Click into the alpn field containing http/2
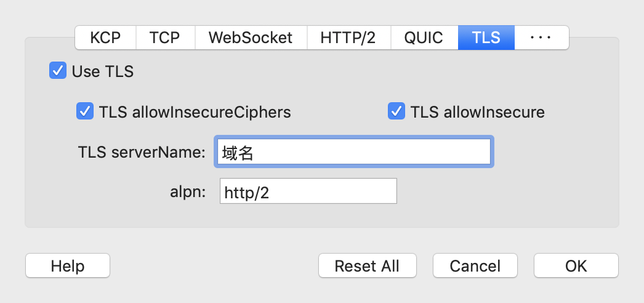The height and width of the screenshot is (303, 644). 308,191
